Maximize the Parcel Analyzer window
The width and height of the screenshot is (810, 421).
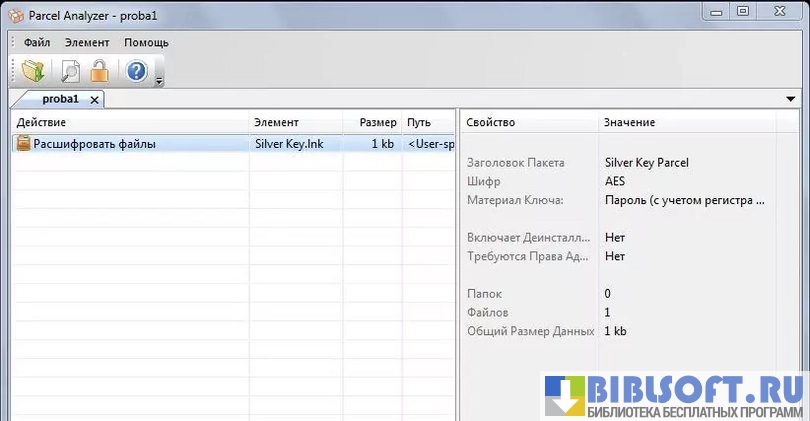(742, 11)
